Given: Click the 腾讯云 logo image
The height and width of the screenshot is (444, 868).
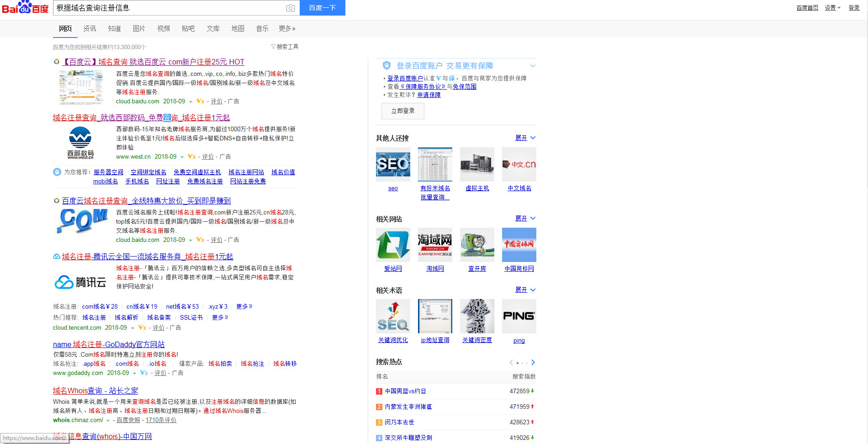Looking at the screenshot, I should tap(80, 282).
